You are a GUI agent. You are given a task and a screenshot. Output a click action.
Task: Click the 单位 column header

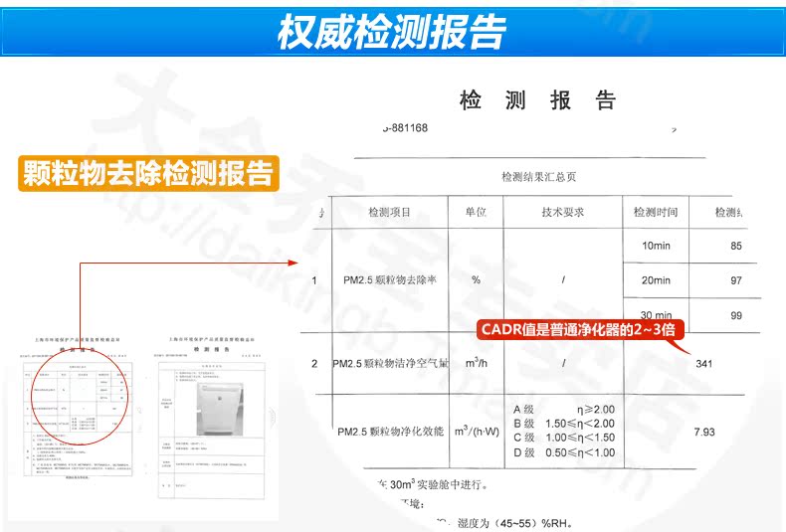[476, 212]
